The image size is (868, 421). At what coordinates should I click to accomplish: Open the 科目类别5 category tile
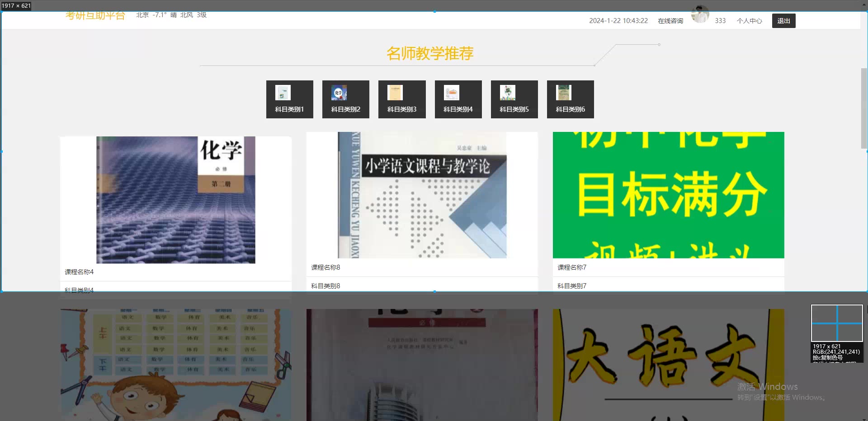pos(514,99)
